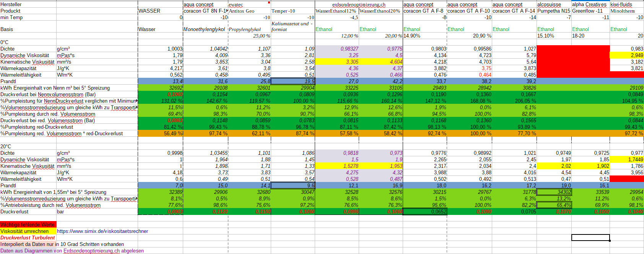This screenshot has height=254, width=644.
Task: Select the outlined Prandtl value 19,5 cell
Action: (x=293, y=81)
